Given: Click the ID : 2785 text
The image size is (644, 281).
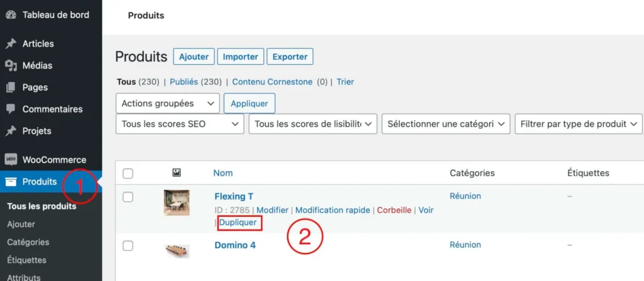Looking at the screenshot, I should [x=232, y=210].
